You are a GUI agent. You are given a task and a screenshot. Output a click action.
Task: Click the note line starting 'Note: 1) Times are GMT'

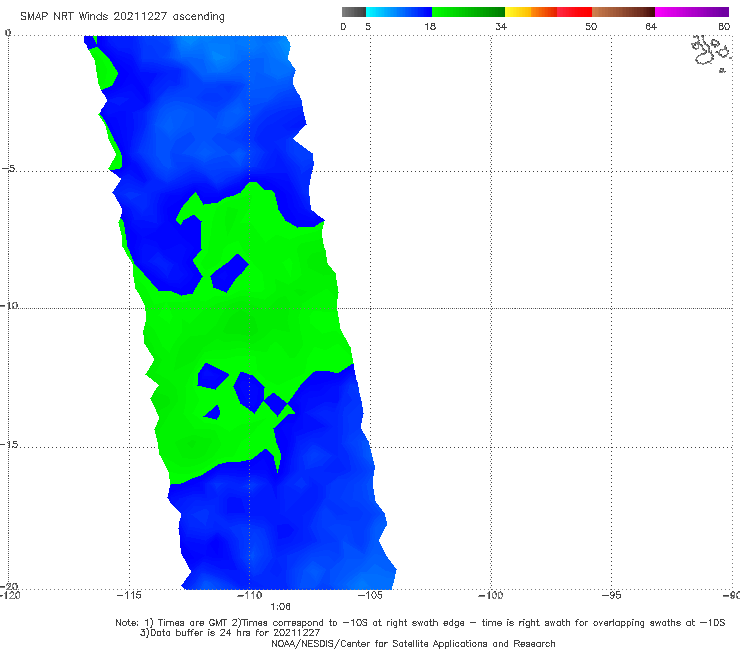(420, 623)
